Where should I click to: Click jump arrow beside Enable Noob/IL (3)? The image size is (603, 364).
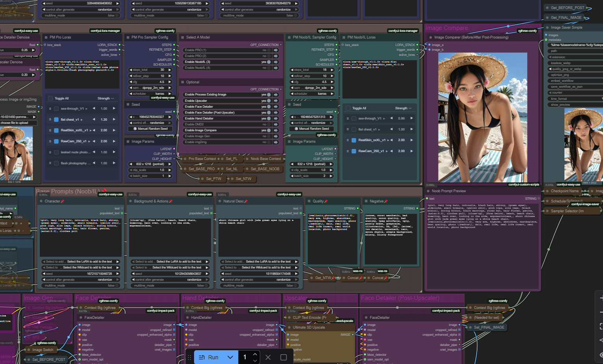click(276, 62)
